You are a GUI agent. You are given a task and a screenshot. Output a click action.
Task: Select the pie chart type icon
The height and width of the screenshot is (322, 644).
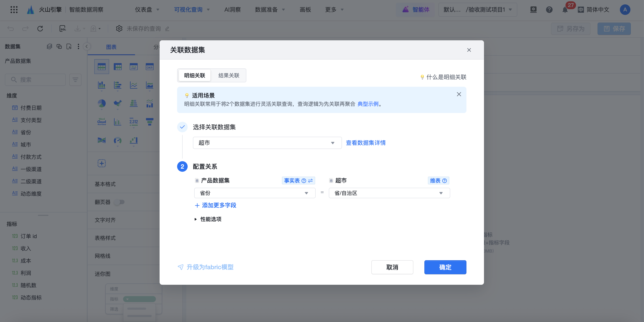[x=101, y=103]
